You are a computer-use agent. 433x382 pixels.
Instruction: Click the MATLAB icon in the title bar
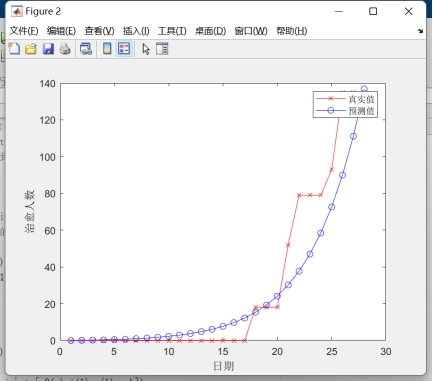[x=17, y=12]
